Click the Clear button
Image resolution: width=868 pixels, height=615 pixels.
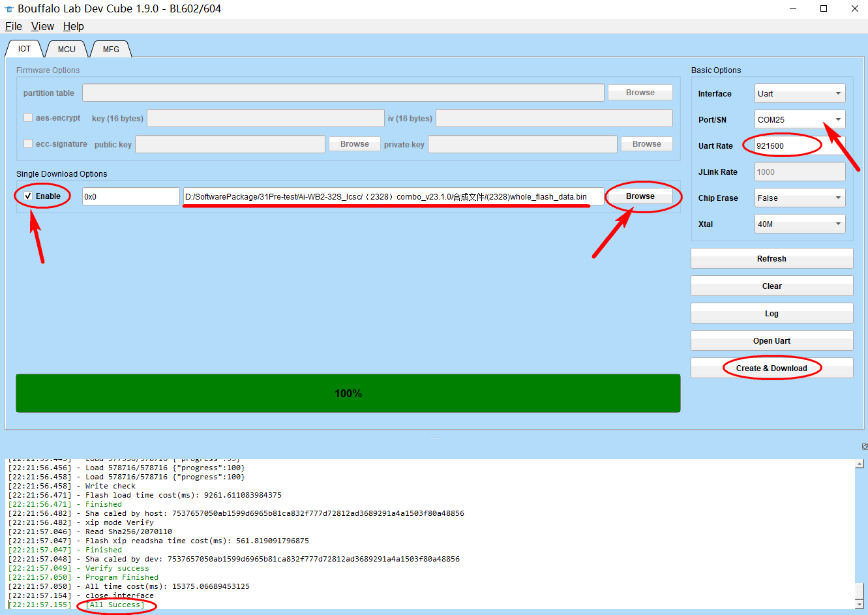771,286
